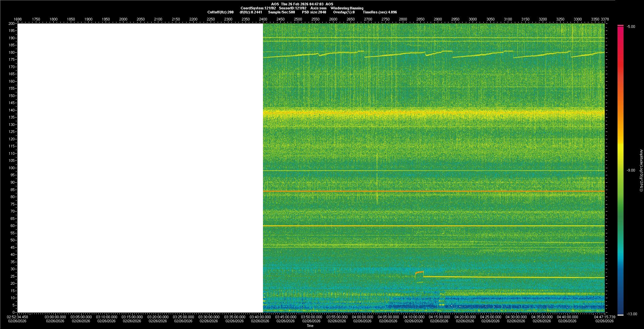
Task: Click the 02:52:34.458 start time label
Action: 18,317
